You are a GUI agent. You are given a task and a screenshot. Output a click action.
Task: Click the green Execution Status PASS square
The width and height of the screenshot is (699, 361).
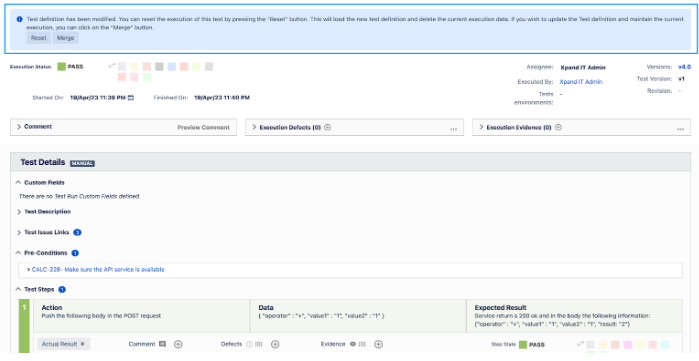click(x=62, y=67)
